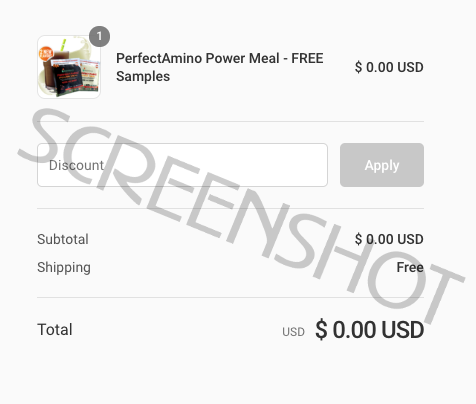Click the PerfectAmino Power Meal product title
Viewport: 476px width, 404px height.
pos(220,67)
